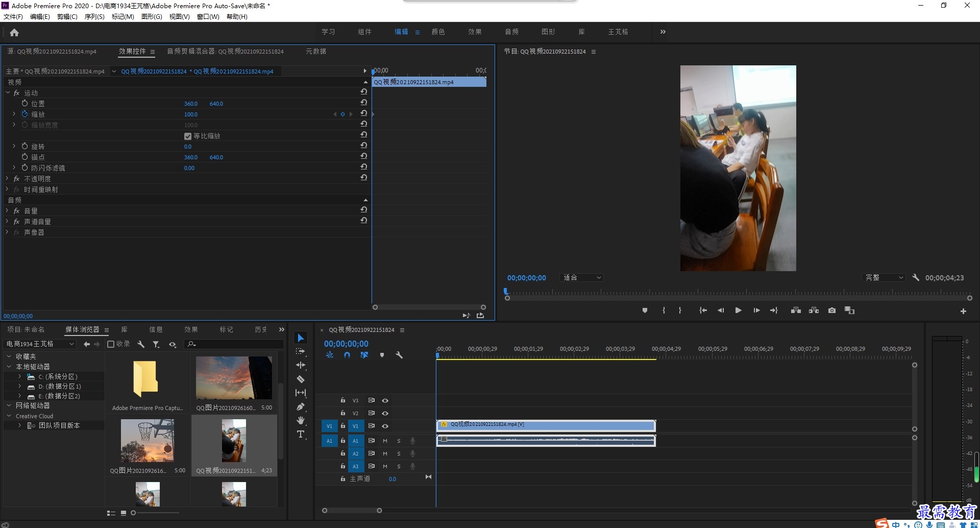This screenshot has width=980, height=528.
Task: Reset Rotation parameter
Action: [x=363, y=146]
